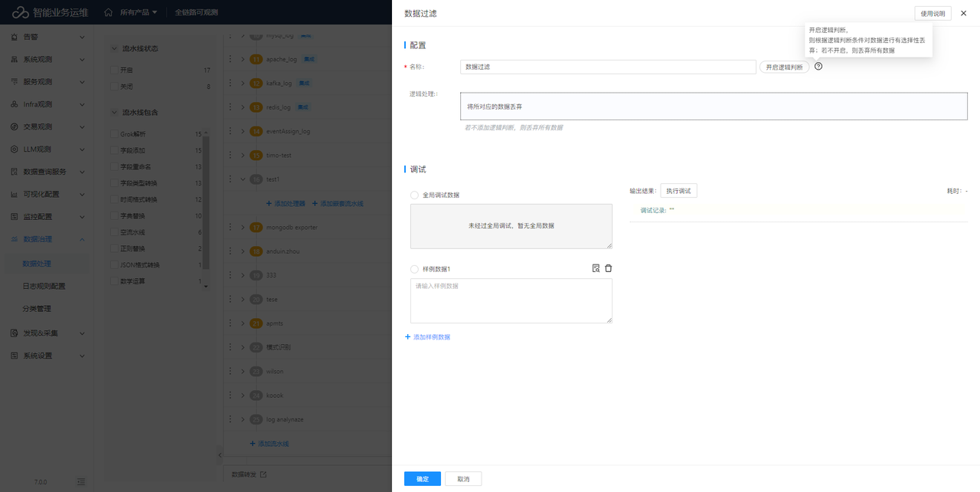The width and height of the screenshot is (980, 492).
Task: Click the 名称 input field
Action: coord(608,67)
